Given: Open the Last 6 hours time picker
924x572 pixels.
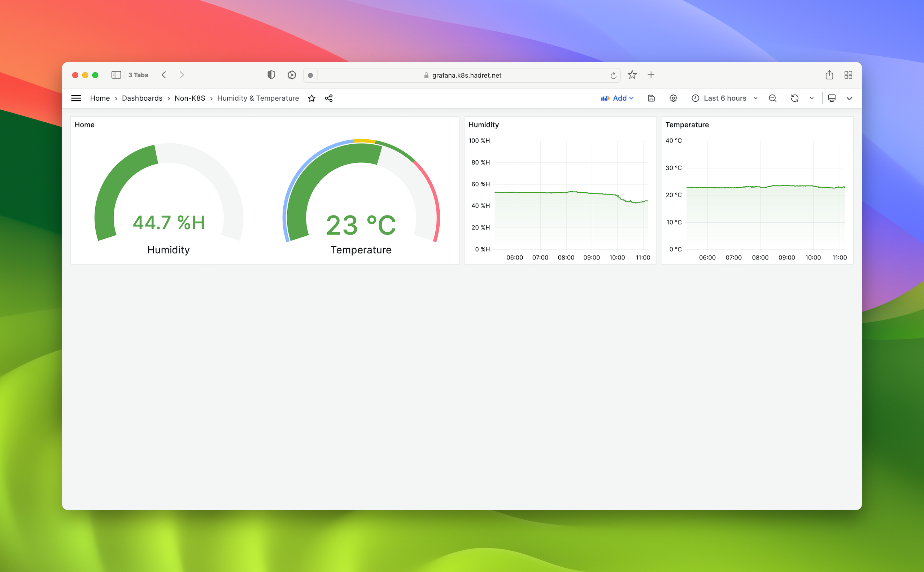Looking at the screenshot, I should tap(725, 99).
